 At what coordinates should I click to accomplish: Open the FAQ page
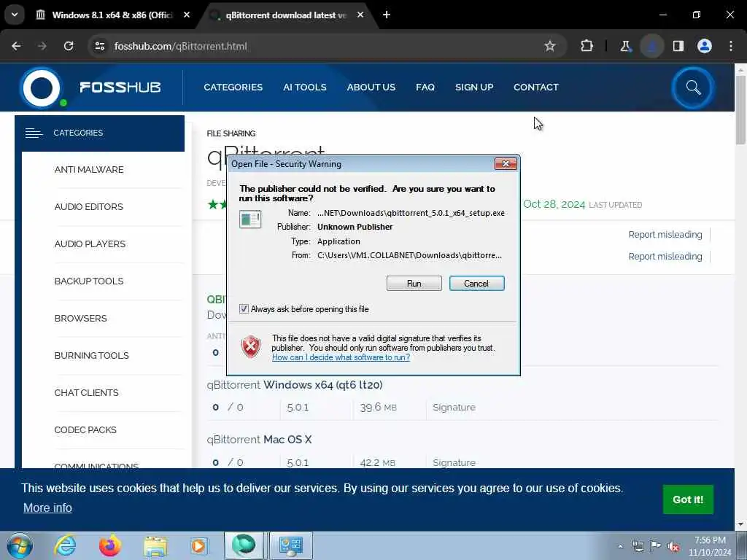(x=425, y=87)
